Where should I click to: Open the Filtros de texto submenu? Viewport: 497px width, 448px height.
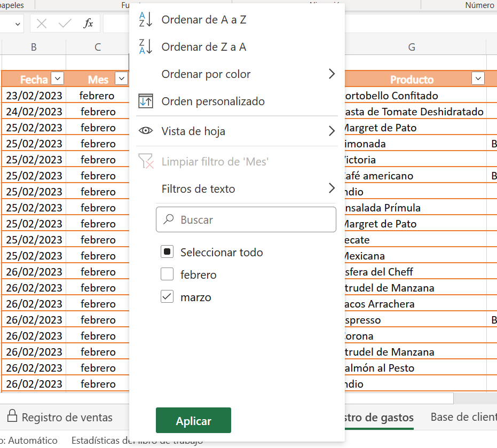click(x=332, y=188)
